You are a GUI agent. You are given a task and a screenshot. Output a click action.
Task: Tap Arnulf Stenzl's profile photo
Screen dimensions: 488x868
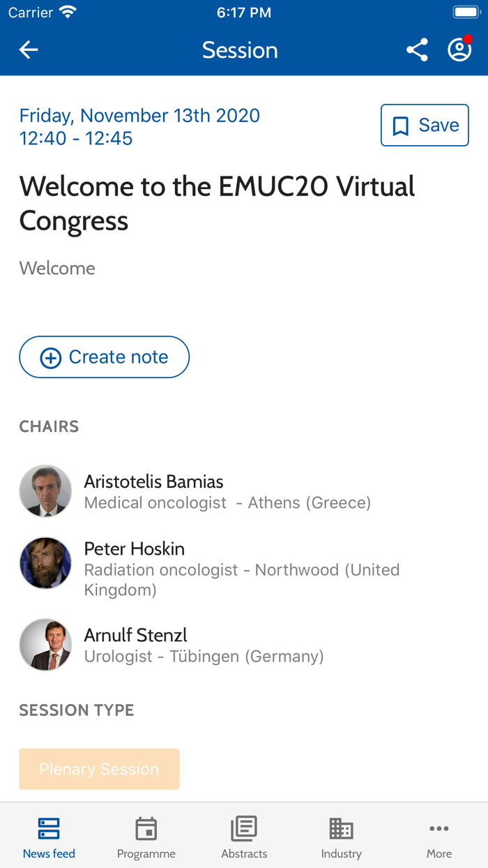click(x=45, y=644)
